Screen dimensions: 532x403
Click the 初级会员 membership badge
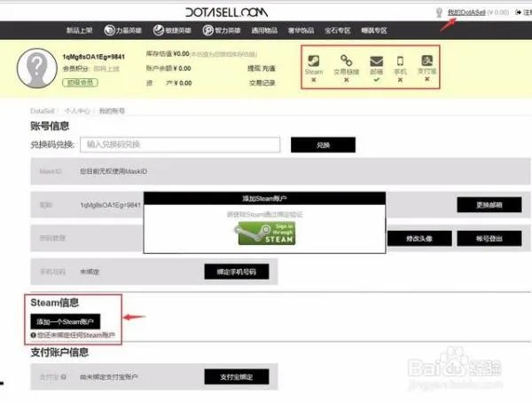point(80,83)
